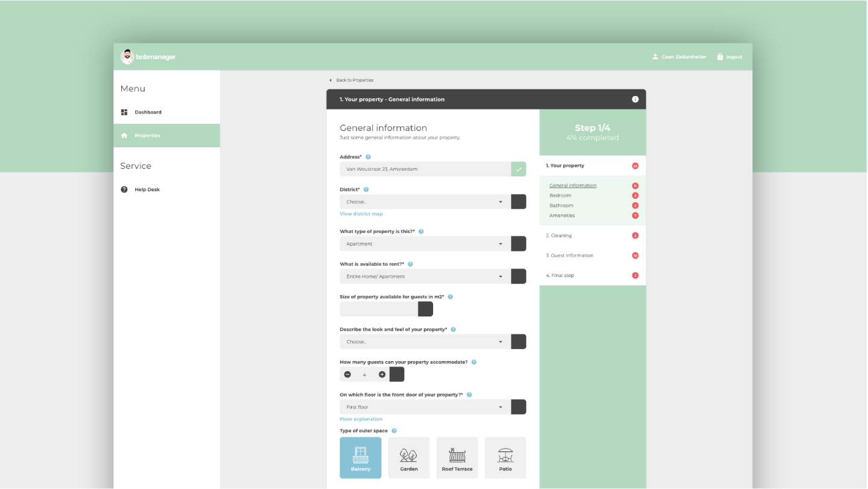868x489 pixels.
Task: Click the help icon for Type of outer space
Action: pos(394,431)
